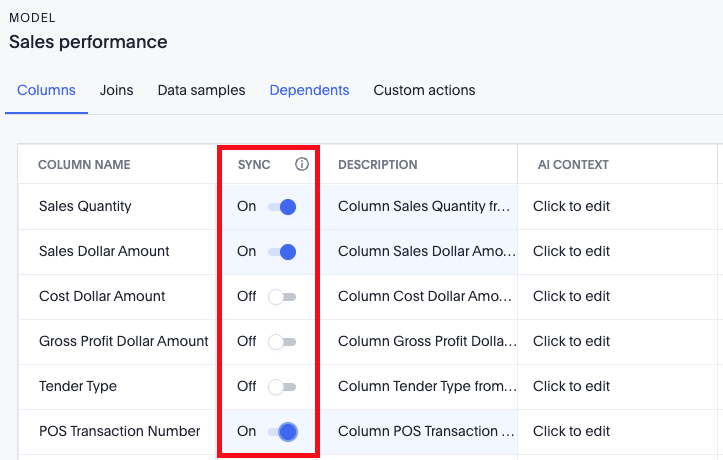The width and height of the screenshot is (723, 460).
Task: Select the Cost Dollar Amount column name
Action: [102, 297]
